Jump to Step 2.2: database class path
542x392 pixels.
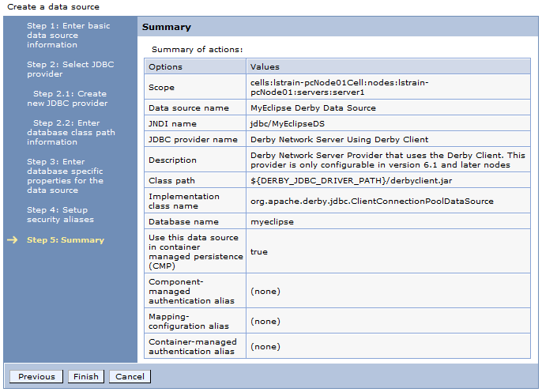pyautogui.click(x=74, y=133)
